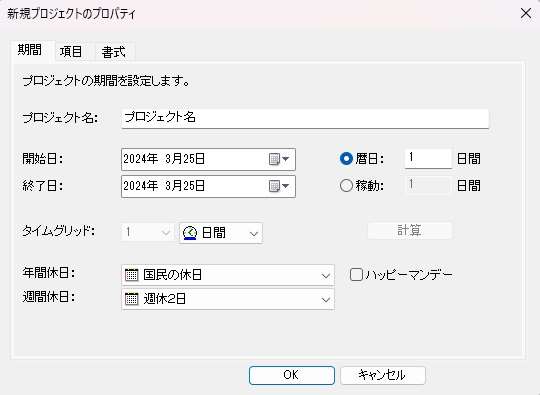Click the calendar icon beside 週休2日
The width and height of the screenshot is (540, 395).
tap(131, 299)
